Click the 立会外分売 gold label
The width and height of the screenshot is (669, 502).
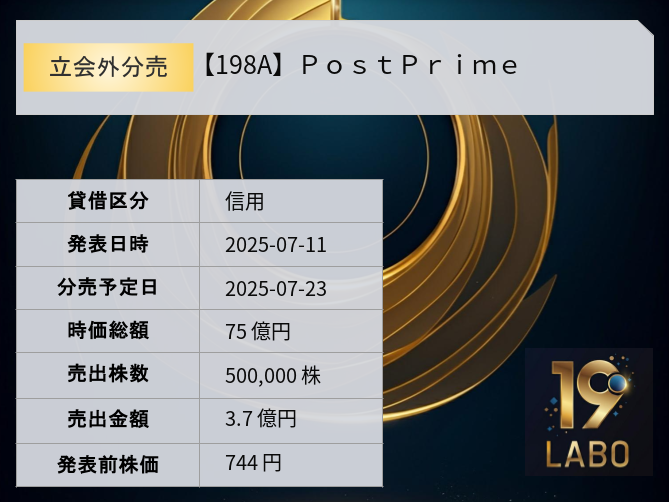pyautogui.click(x=108, y=67)
